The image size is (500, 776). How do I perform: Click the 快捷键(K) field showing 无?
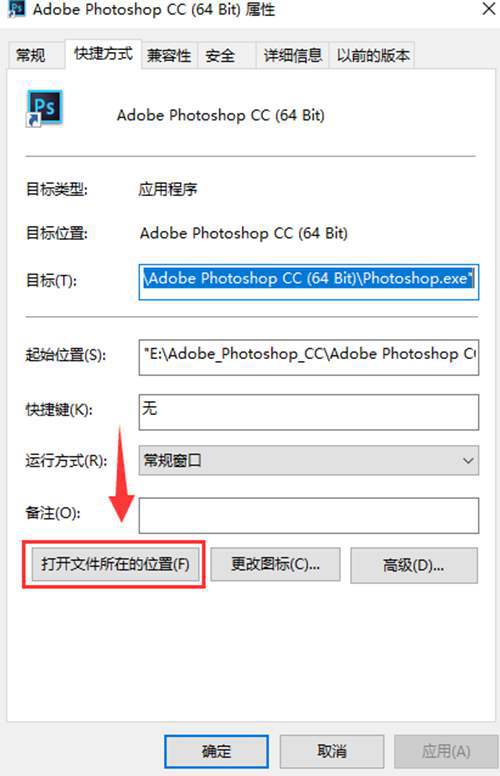pyautogui.click(x=309, y=412)
